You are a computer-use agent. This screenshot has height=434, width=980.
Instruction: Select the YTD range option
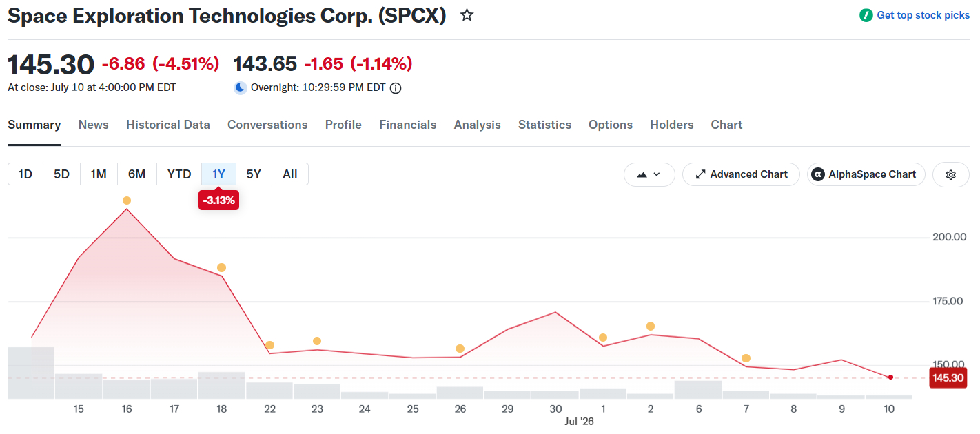tap(179, 174)
